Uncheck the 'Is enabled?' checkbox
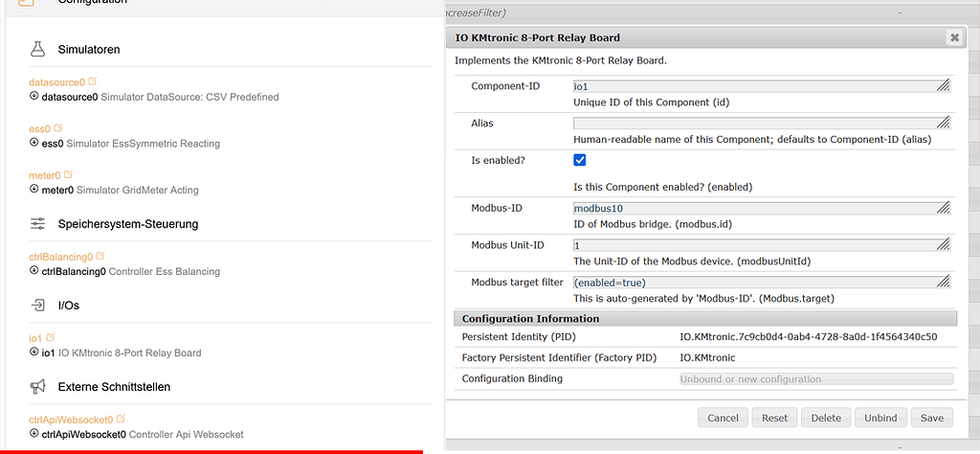This screenshot has width=980, height=454. click(x=579, y=160)
